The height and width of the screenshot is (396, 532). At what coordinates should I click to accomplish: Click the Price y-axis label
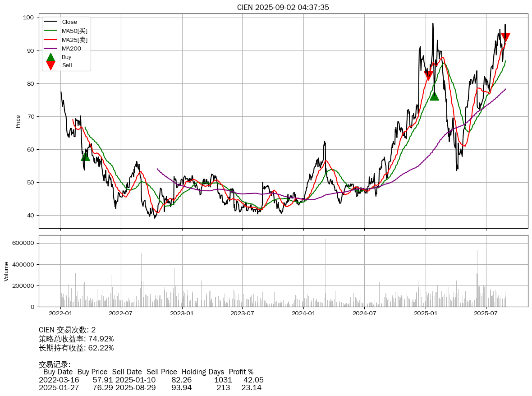pyautogui.click(x=18, y=121)
